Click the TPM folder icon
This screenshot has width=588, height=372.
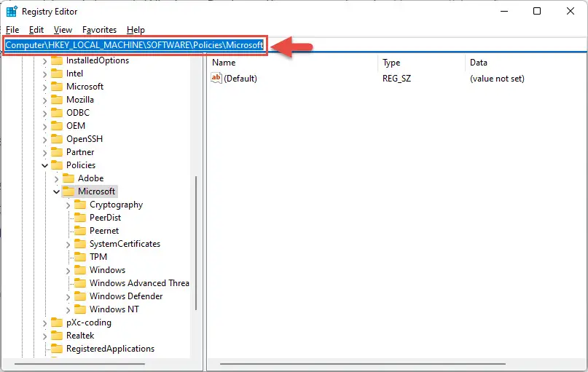coord(80,257)
